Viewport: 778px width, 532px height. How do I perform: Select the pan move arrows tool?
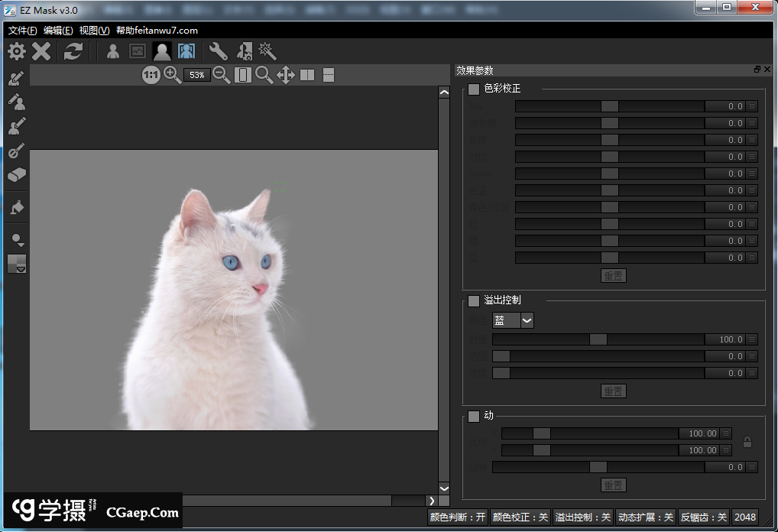coord(286,75)
